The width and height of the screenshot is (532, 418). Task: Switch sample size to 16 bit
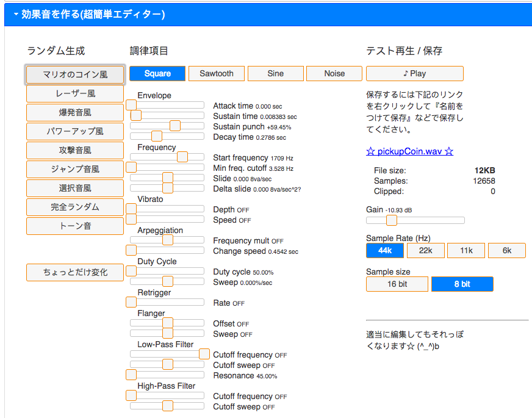tap(397, 284)
